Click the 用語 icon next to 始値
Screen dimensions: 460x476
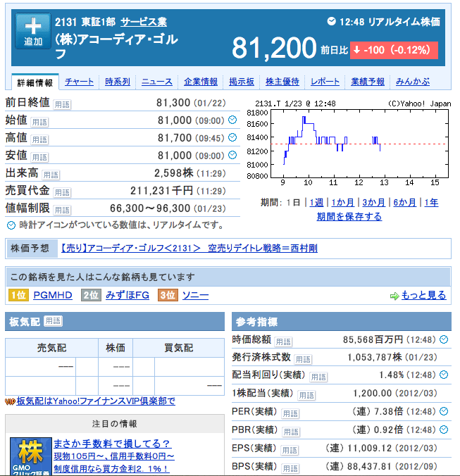(39, 122)
